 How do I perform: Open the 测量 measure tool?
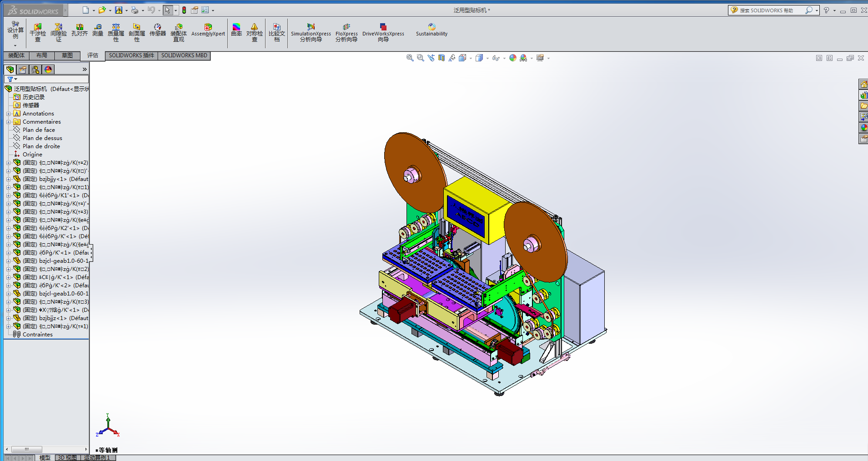tap(98, 30)
